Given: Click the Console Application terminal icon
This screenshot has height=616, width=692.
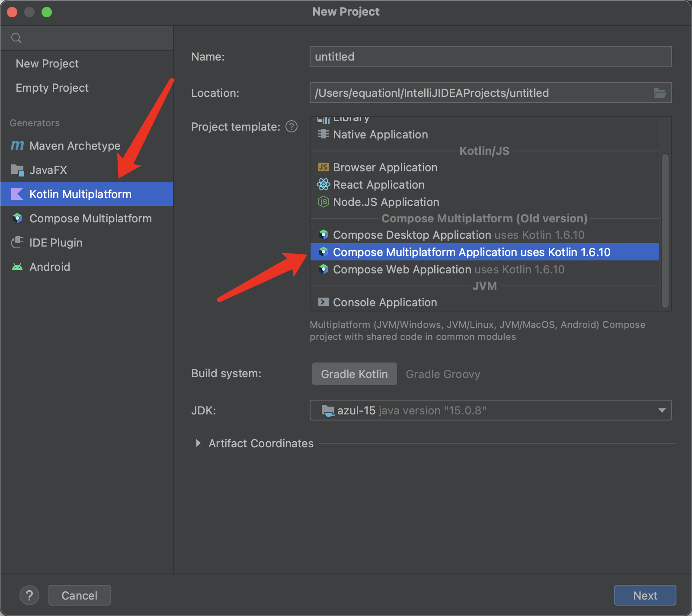Looking at the screenshot, I should [323, 302].
